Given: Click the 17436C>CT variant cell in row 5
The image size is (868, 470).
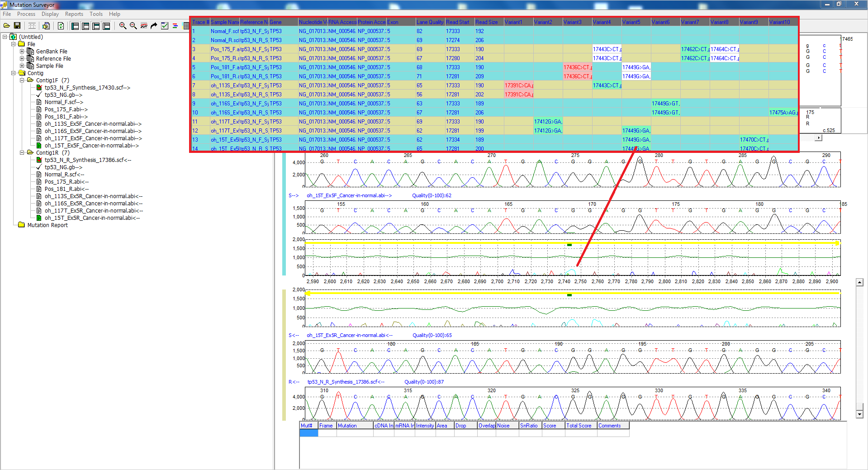Looking at the screenshot, I should pyautogui.click(x=577, y=67).
